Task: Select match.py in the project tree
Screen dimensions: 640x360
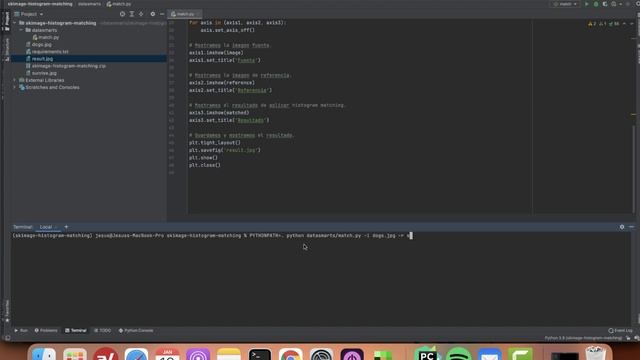Action: pyautogui.click(x=46, y=37)
